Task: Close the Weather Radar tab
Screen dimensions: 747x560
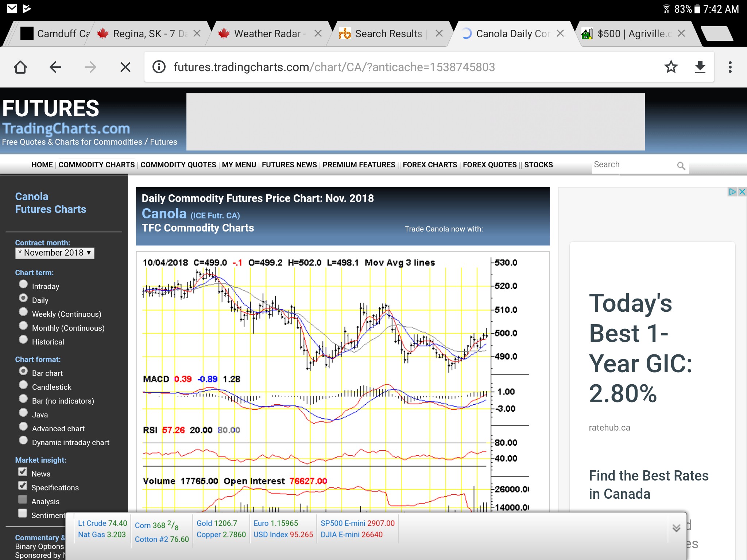Action: pos(318,34)
